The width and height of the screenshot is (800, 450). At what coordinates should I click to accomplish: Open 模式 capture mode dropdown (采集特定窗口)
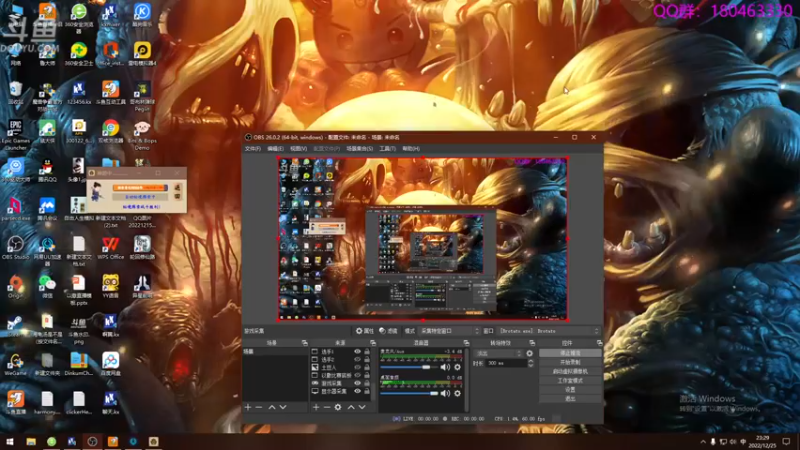[x=449, y=331]
